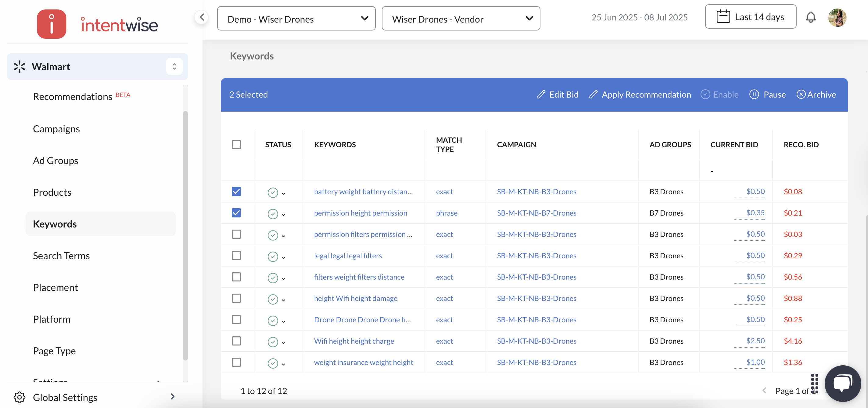
Task: Go to previous page arrow
Action: [x=764, y=390]
